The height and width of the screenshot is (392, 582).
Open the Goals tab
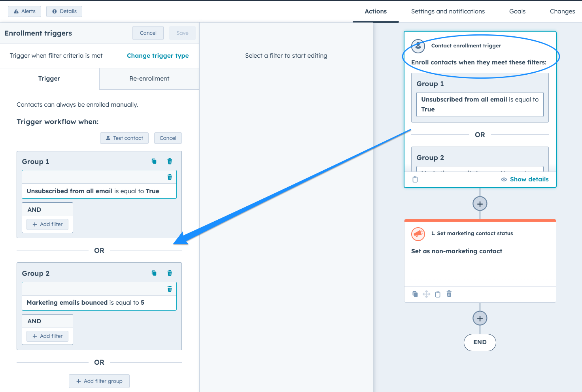(x=517, y=11)
